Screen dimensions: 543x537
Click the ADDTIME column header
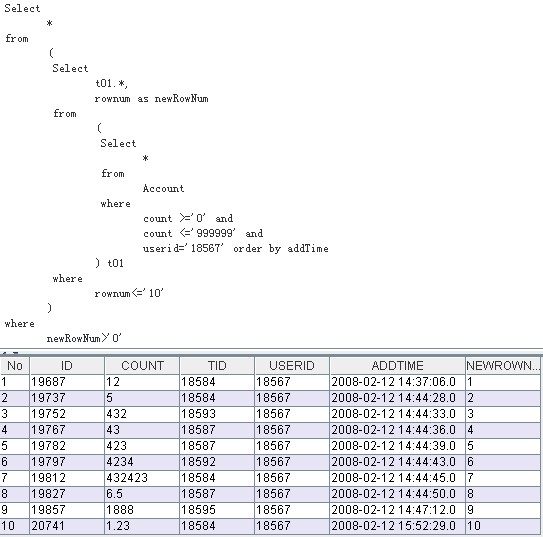pyautogui.click(x=397, y=366)
